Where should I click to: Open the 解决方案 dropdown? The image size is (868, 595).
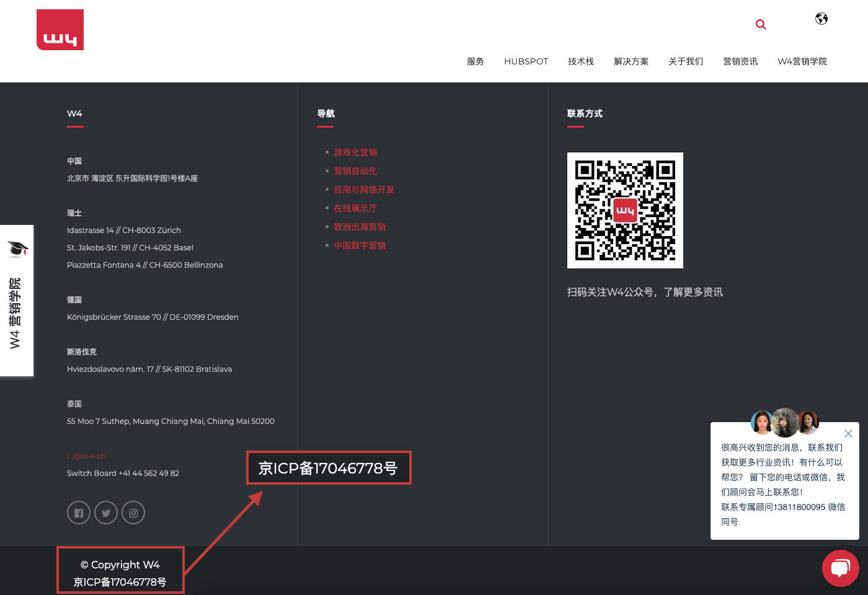pos(631,61)
